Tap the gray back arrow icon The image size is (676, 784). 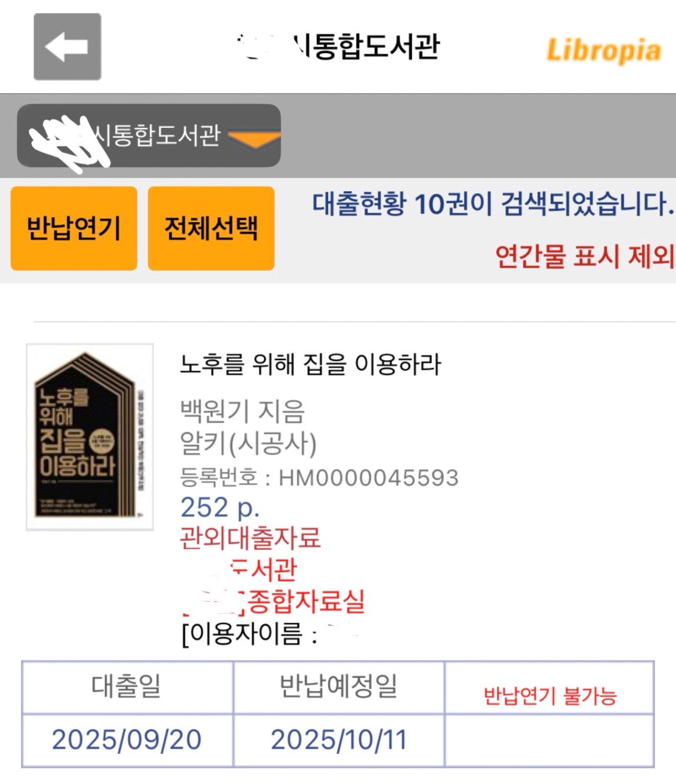tap(68, 47)
